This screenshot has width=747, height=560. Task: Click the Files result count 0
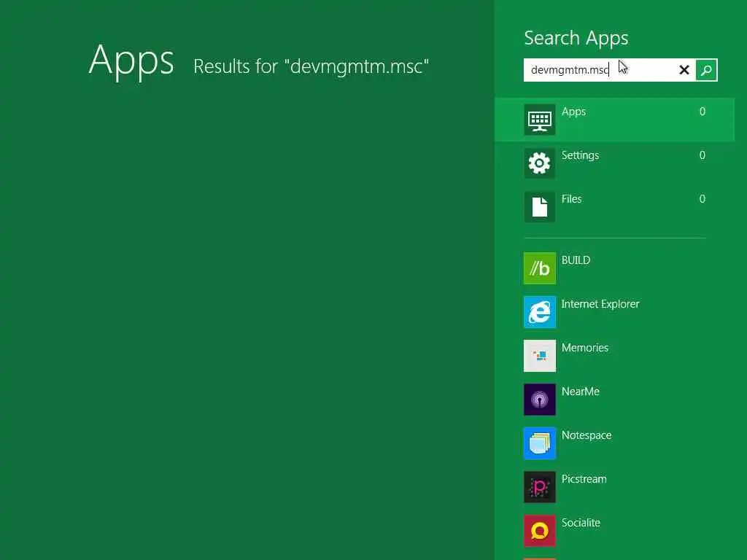tap(703, 199)
